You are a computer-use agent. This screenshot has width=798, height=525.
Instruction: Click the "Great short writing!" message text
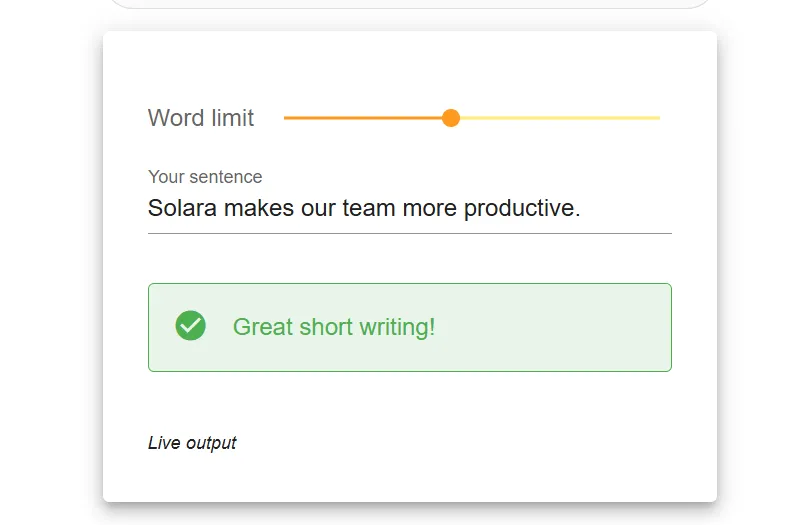point(334,327)
